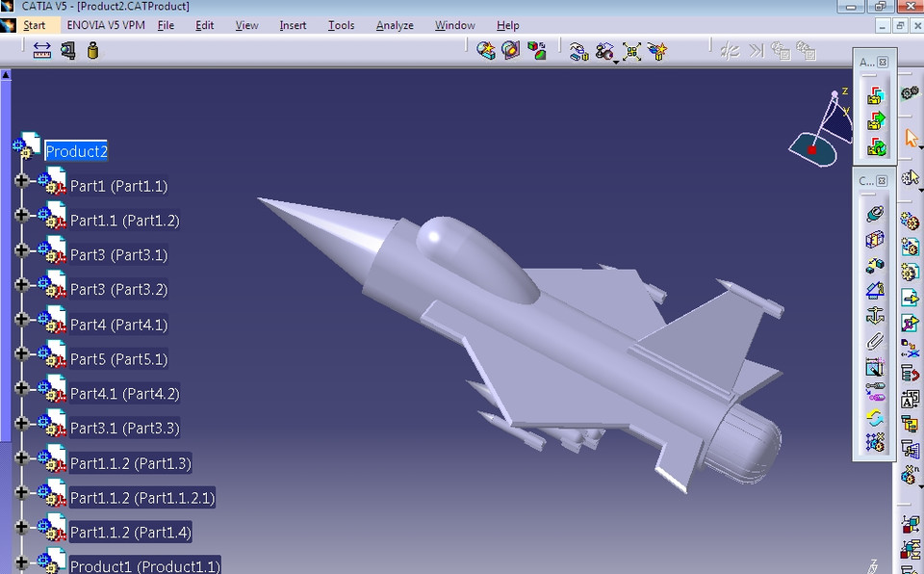Screen dimensions: 924x574
Task: Click the green arrow icon in the A panel
Action: [x=875, y=120]
